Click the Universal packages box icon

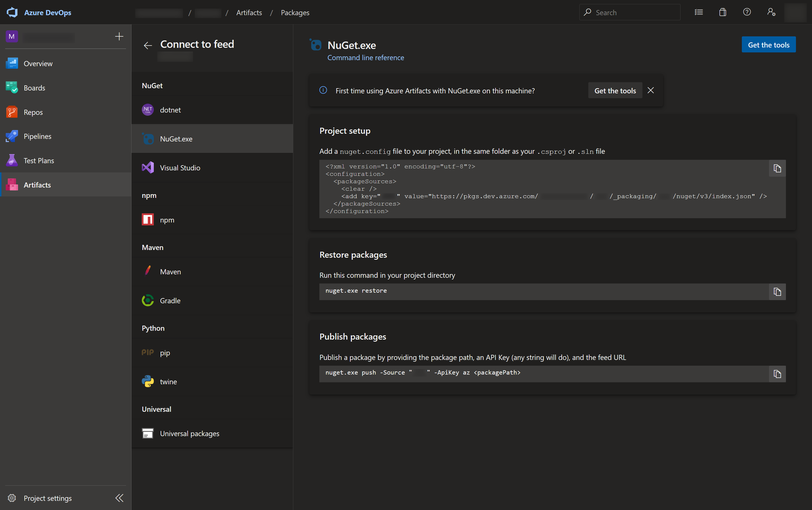click(x=148, y=434)
